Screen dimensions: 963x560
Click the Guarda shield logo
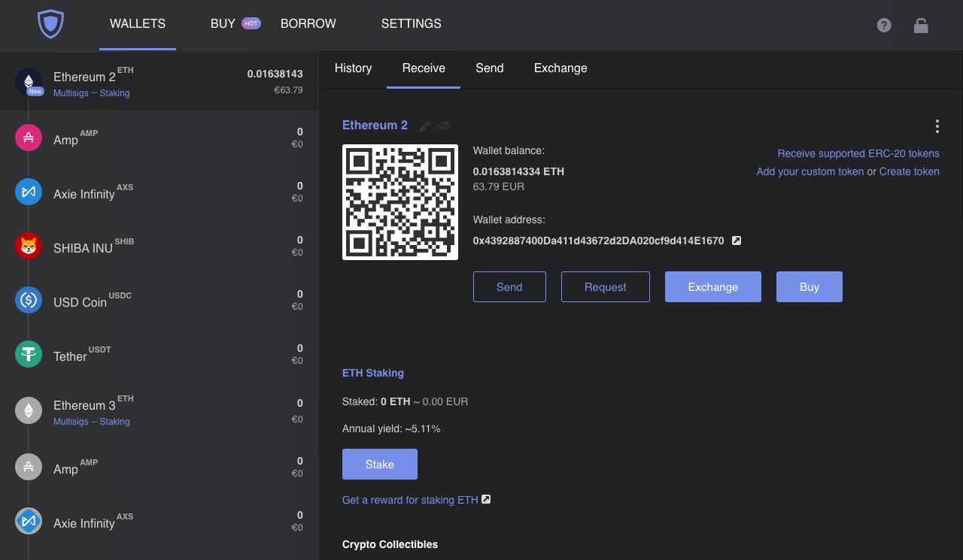pyautogui.click(x=51, y=24)
